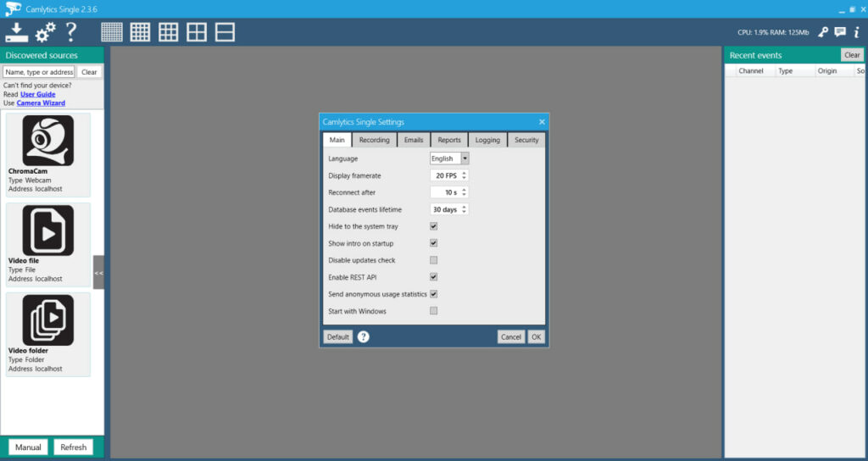Click the Camlytics camera logo in title bar
This screenshot has width=868, height=461.
pyautogui.click(x=14, y=9)
